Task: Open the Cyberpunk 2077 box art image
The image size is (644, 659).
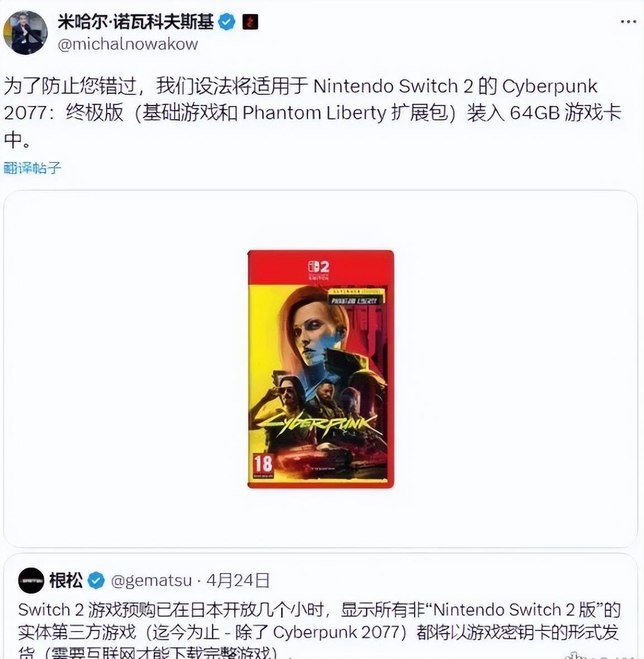Action: click(320, 369)
